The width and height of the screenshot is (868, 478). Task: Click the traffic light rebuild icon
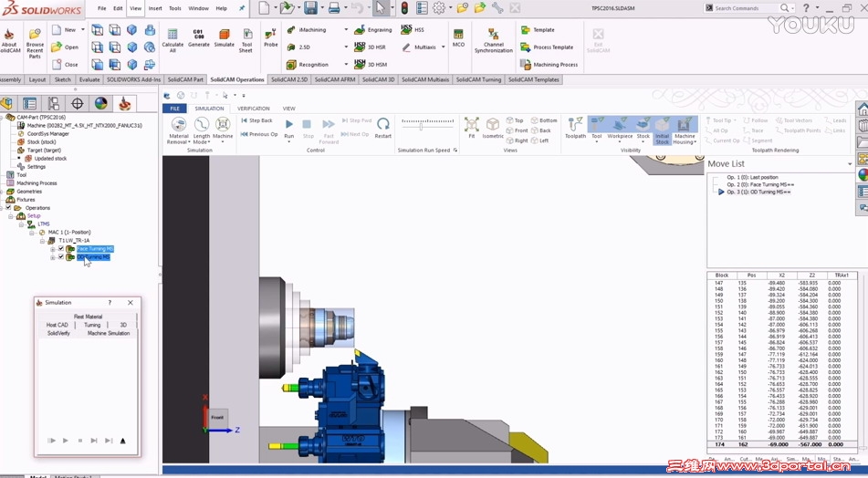tap(404, 8)
